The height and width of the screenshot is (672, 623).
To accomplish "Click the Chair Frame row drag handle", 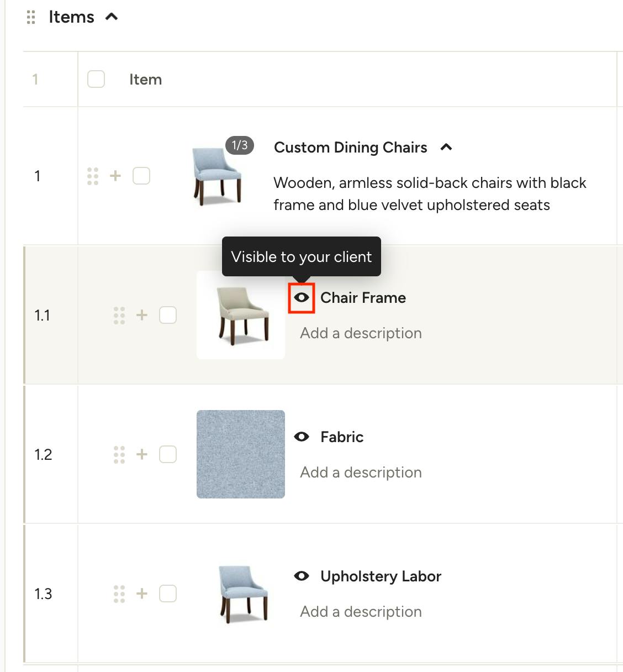I will point(119,315).
